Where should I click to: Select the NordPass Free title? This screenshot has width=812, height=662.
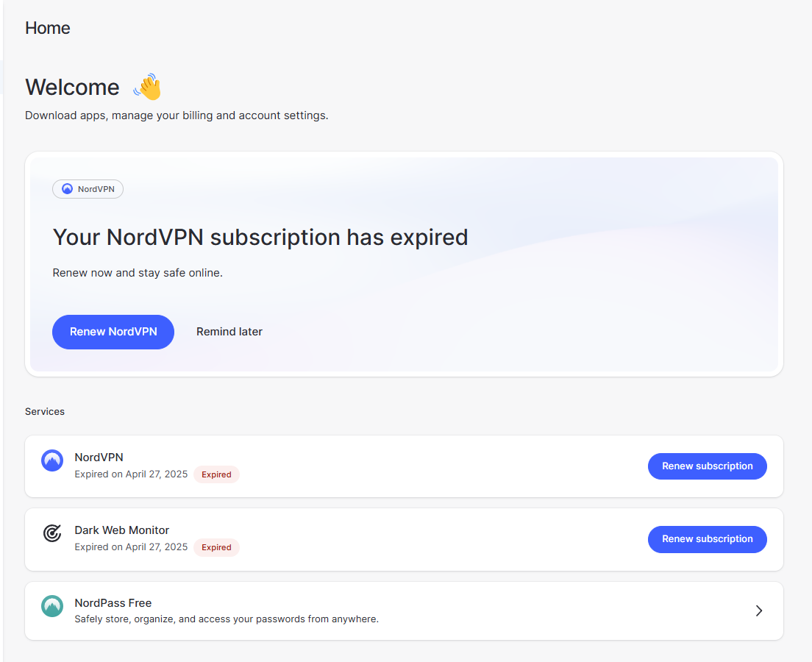pyautogui.click(x=113, y=603)
